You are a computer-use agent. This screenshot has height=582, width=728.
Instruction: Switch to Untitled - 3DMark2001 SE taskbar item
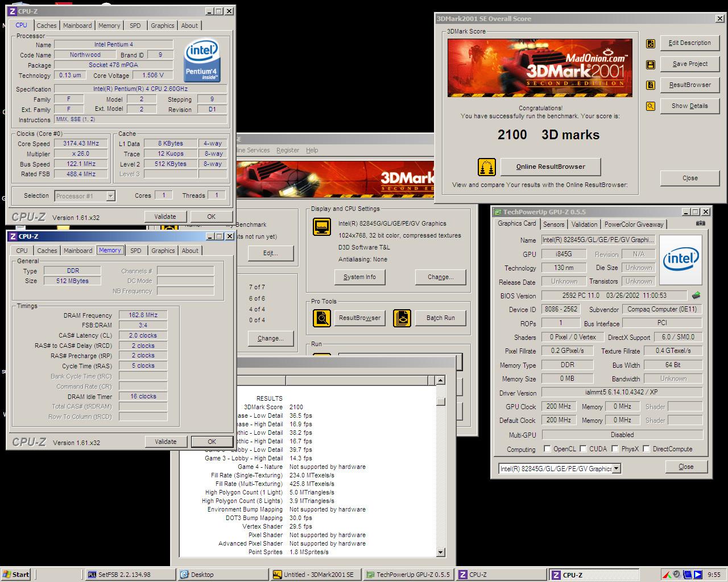pos(316,575)
